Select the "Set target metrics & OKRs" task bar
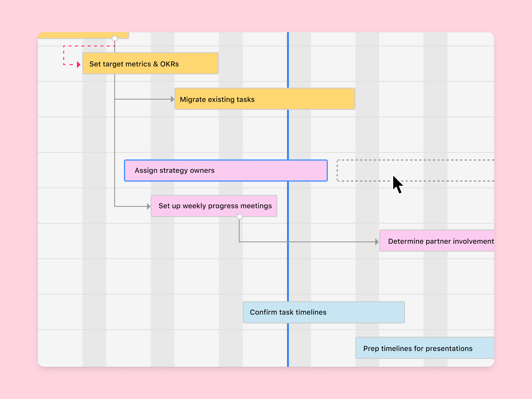This screenshot has width=532, height=399. 150,63
